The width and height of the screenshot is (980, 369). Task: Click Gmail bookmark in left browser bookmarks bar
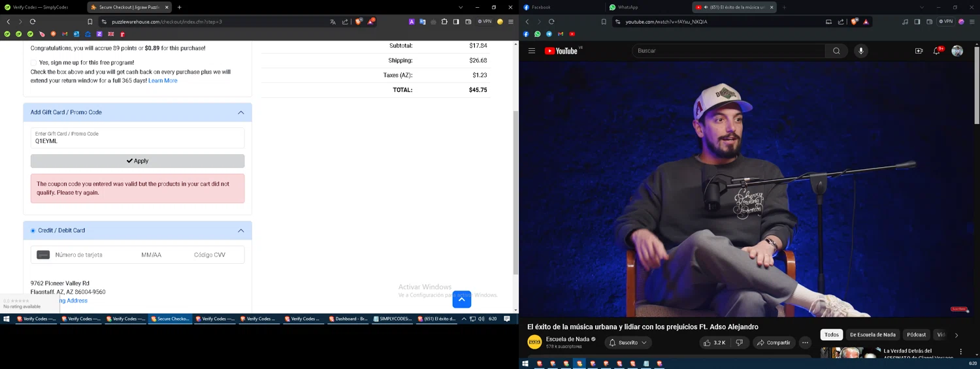[65, 34]
